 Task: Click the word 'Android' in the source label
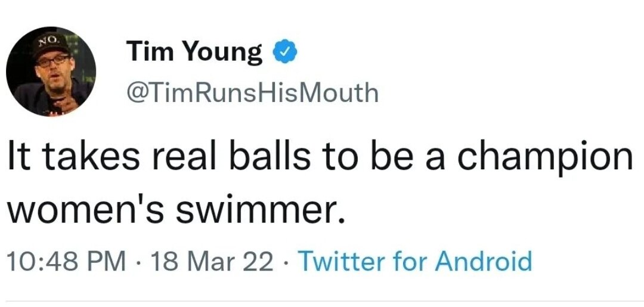pyautogui.click(x=483, y=261)
